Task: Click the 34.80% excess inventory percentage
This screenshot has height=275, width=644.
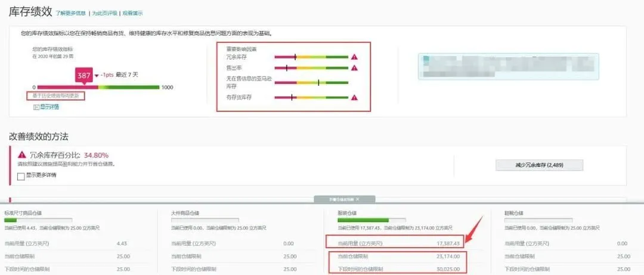Action: click(x=96, y=155)
